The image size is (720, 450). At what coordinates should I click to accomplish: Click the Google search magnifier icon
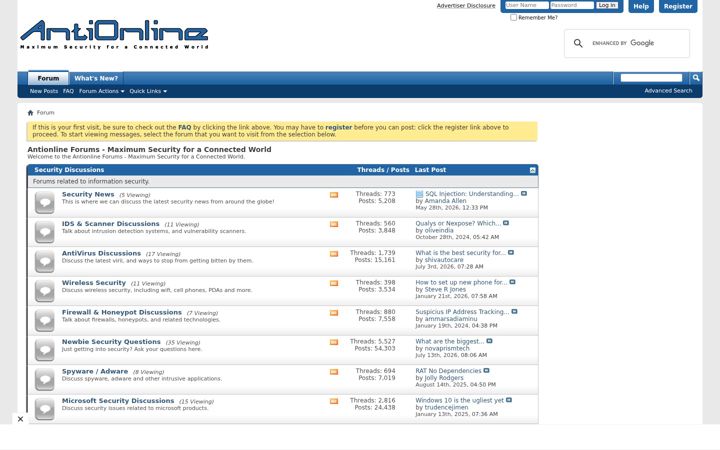(x=578, y=43)
